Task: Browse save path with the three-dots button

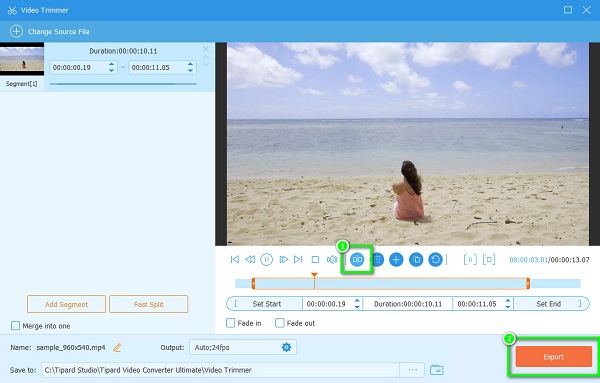Action: click(x=412, y=370)
